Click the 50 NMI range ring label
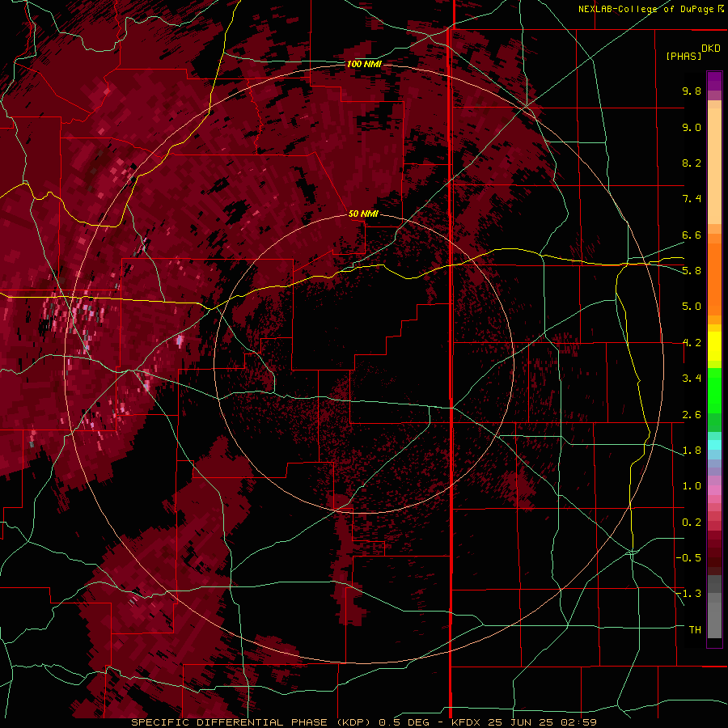728x728 pixels. point(363,214)
